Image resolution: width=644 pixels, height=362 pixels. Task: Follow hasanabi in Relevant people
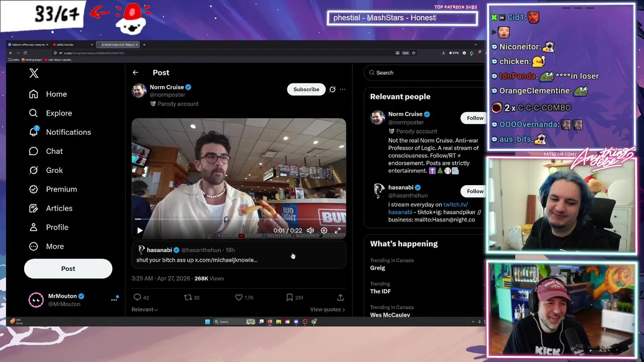pyautogui.click(x=474, y=191)
